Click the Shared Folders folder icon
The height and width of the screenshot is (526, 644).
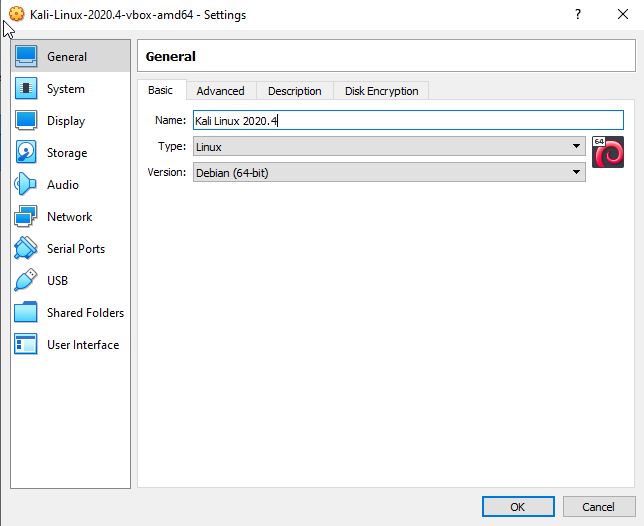tap(26, 312)
